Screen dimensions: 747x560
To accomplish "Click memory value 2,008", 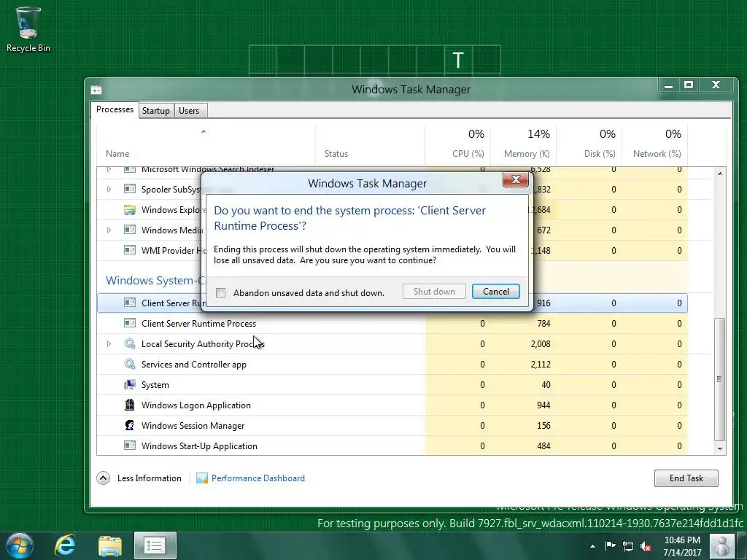I will [541, 344].
